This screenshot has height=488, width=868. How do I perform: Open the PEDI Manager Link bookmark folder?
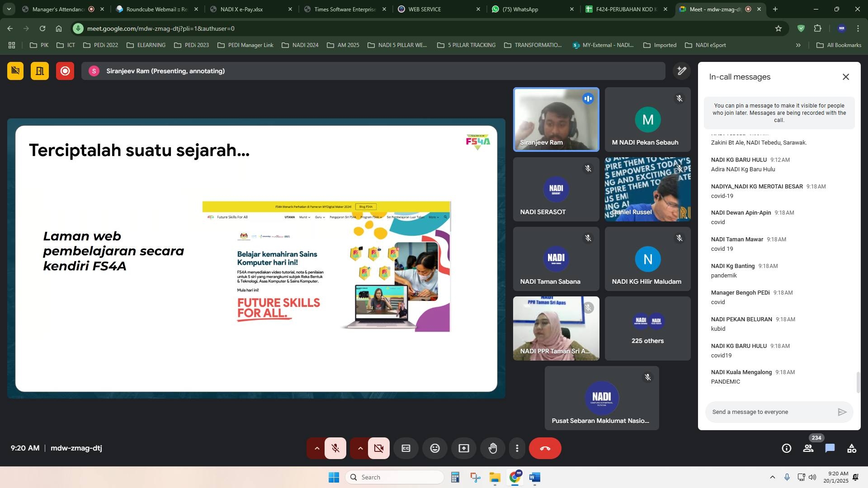(x=245, y=45)
